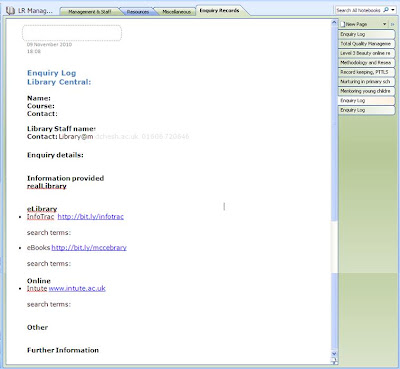This screenshot has width=400, height=369.
Task: Click the 'Library Staff name:' label
Action: pyautogui.click(x=61, y=129)
